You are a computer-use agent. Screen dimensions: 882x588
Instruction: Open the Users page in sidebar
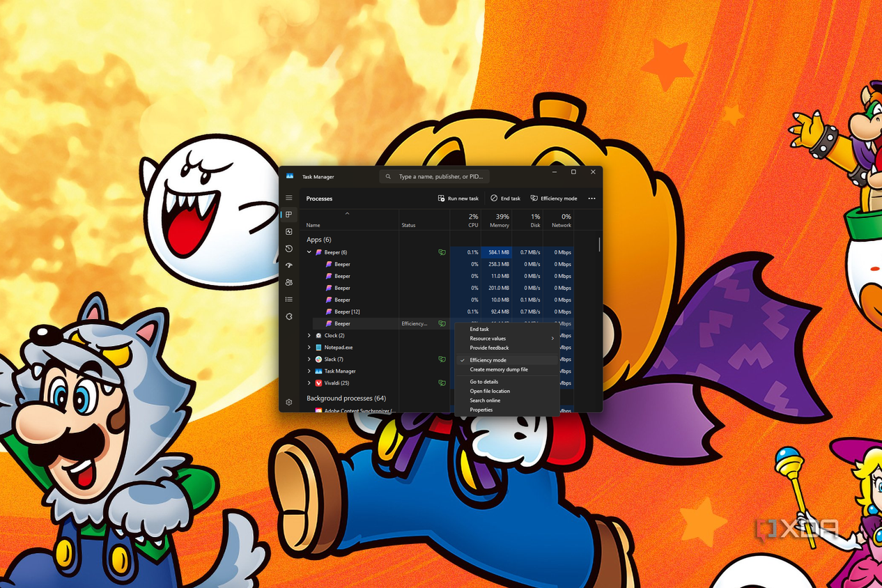pos(289,282)
